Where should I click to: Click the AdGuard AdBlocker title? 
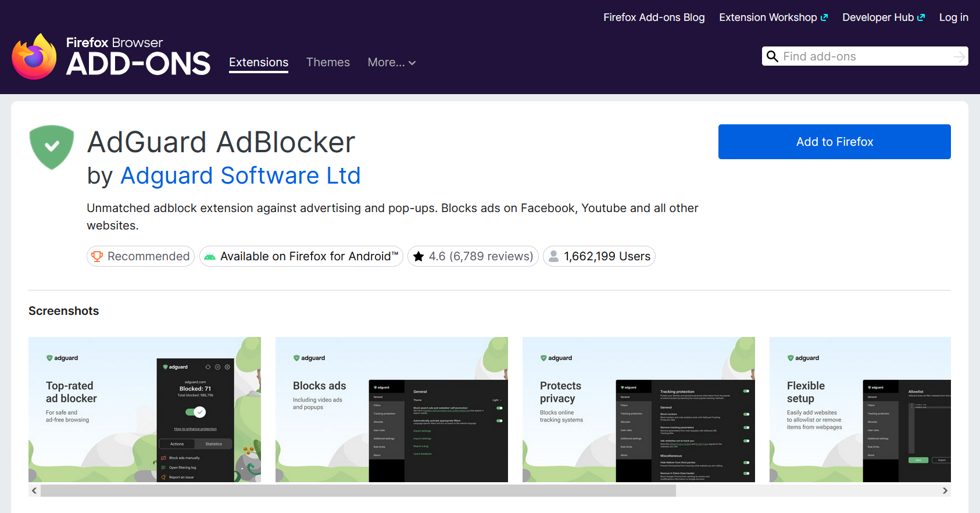tap(221, 142)
